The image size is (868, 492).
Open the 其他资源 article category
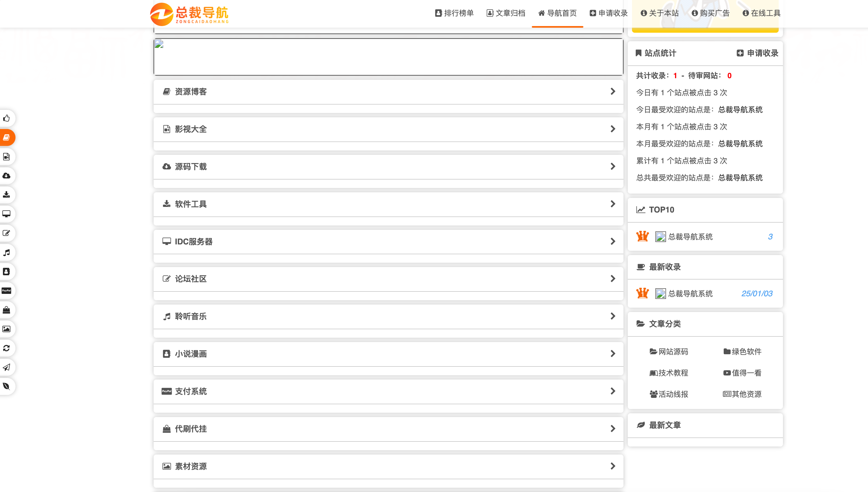(x=742, y=394)
